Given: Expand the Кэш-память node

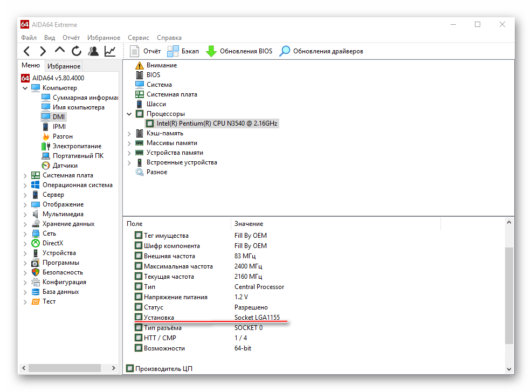Looking at the screenshot, I should (x=129, y=133).
